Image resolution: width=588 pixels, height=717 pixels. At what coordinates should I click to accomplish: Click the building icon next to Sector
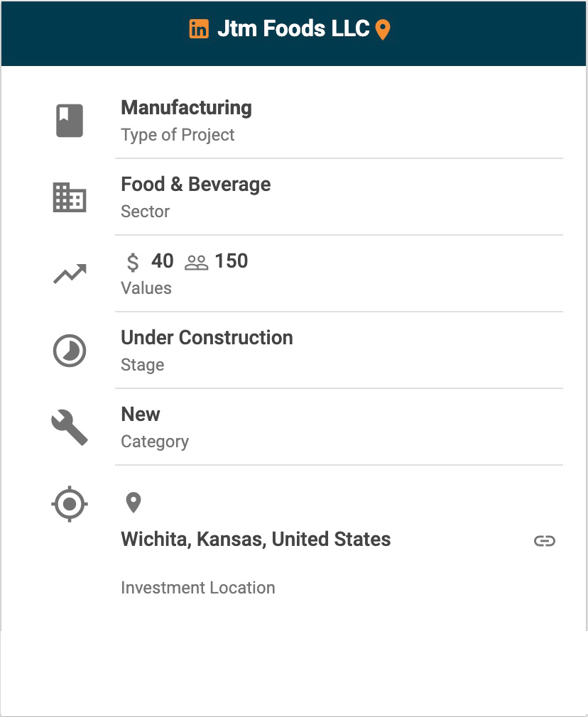pos(70,197)
